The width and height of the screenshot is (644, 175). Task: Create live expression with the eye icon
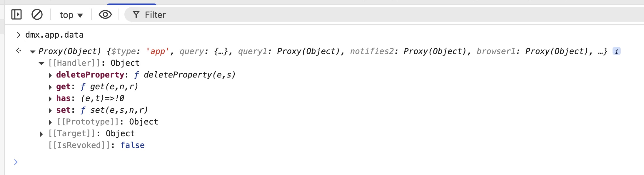tap(105, 14)
